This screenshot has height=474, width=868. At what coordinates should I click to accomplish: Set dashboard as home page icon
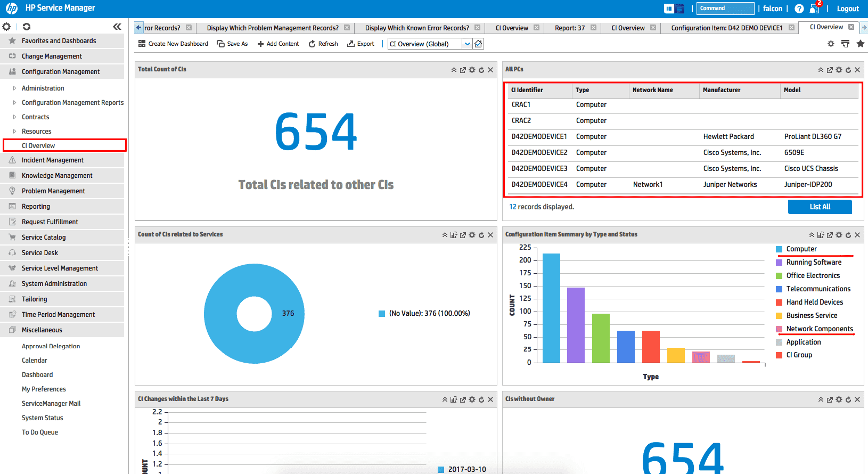[479, 44]
